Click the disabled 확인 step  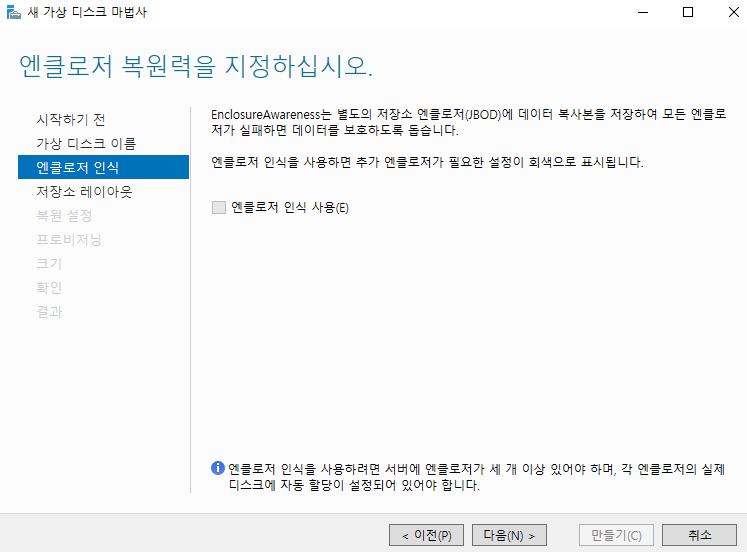click(x=49, y=288)
